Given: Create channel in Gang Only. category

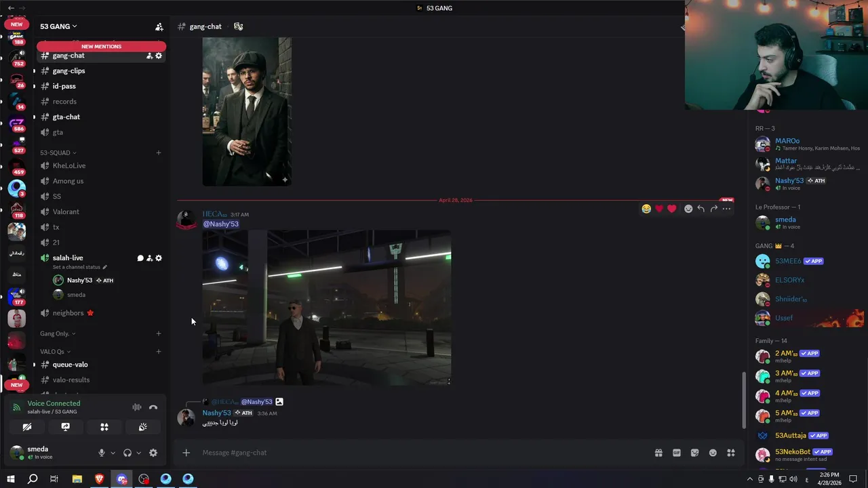Looking at the screenshot, I should (159, 333).
